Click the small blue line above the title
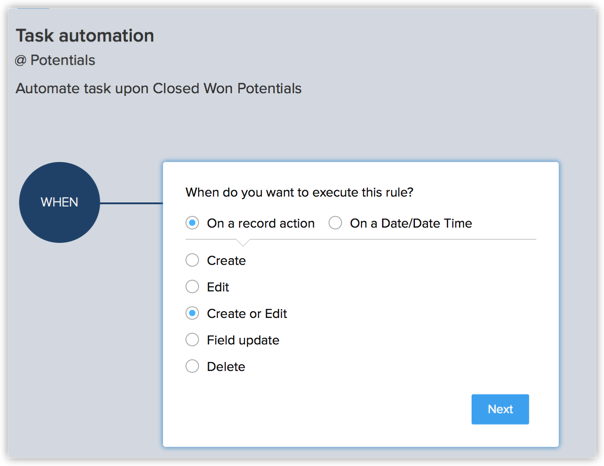The height and width of the screenshot is (466, 604). coord(32,8)
